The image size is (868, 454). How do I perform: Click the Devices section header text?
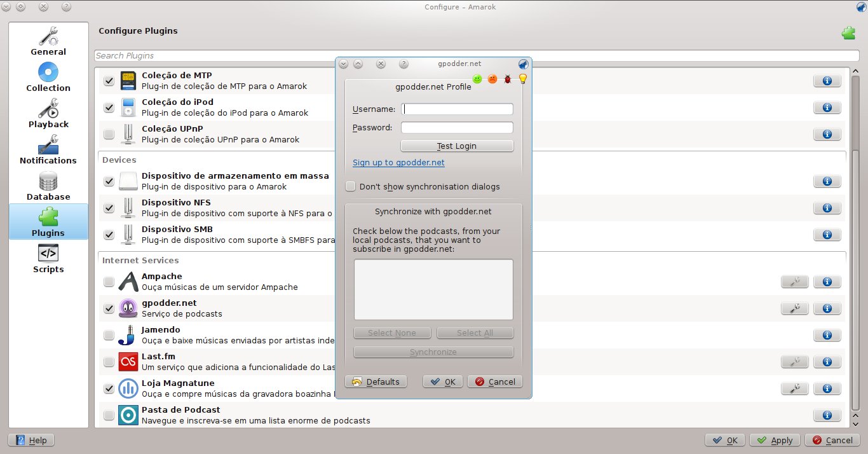[x=119, y=160]
